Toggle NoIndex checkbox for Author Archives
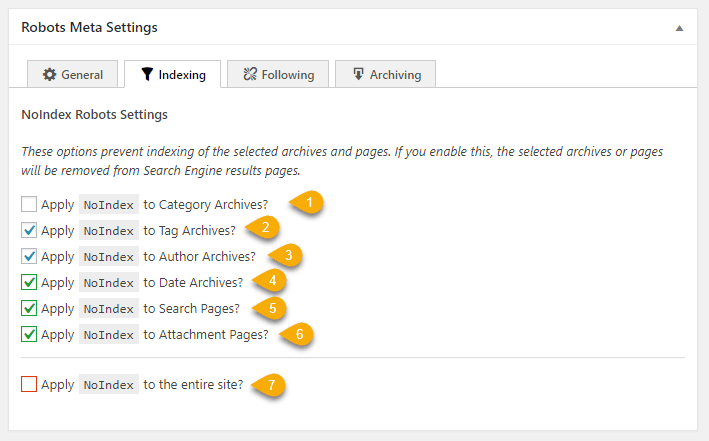This screenshot has width=709, height=441. (x=29, y=256)
